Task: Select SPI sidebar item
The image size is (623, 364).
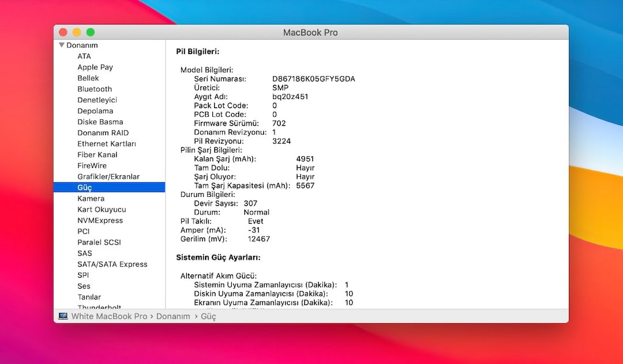Action: [x=83, y=275]
